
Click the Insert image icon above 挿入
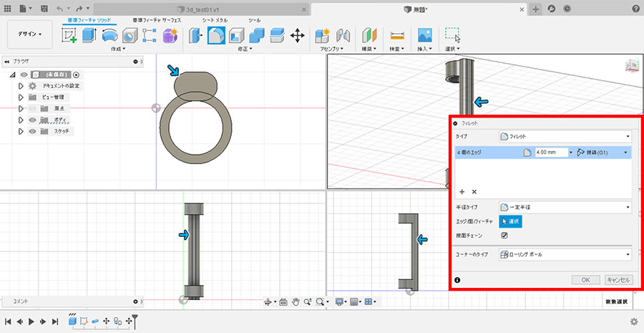[x=425, y=35]
